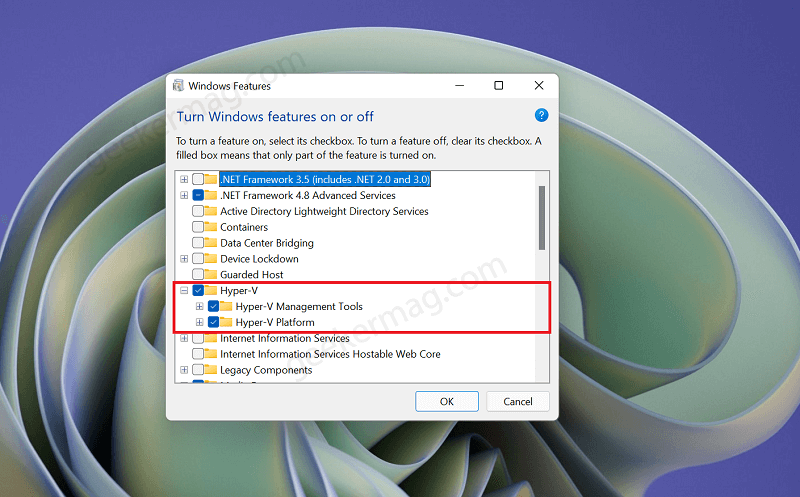The image size is (800, 497).
Task: Enable the Containers checkbox
Action: coord(198,227)
